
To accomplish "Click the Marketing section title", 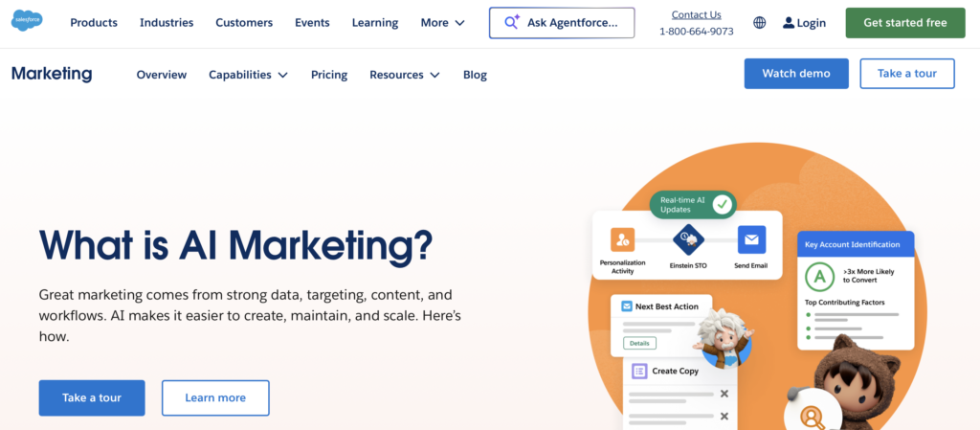I will click(x=52, y=73).
